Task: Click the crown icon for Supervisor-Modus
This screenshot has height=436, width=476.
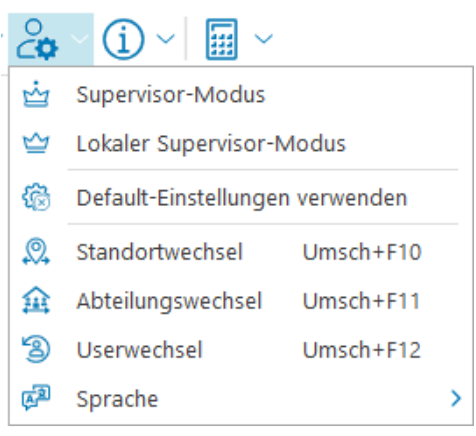Action: pyautogui.click(x=36, y=94)
